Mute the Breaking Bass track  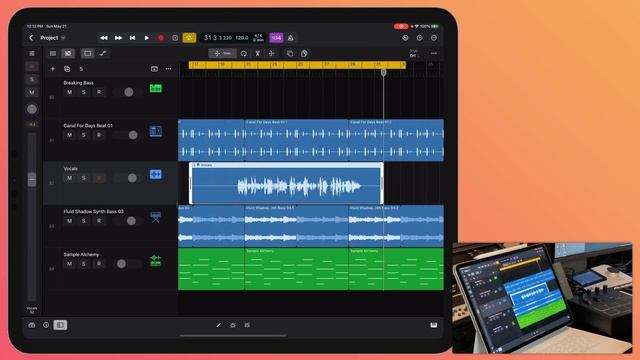click(x=69, y=92)
